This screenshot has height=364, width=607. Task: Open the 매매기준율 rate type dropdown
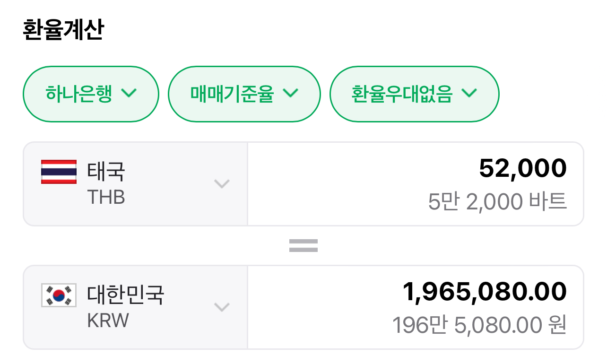[x=244, y=94]
